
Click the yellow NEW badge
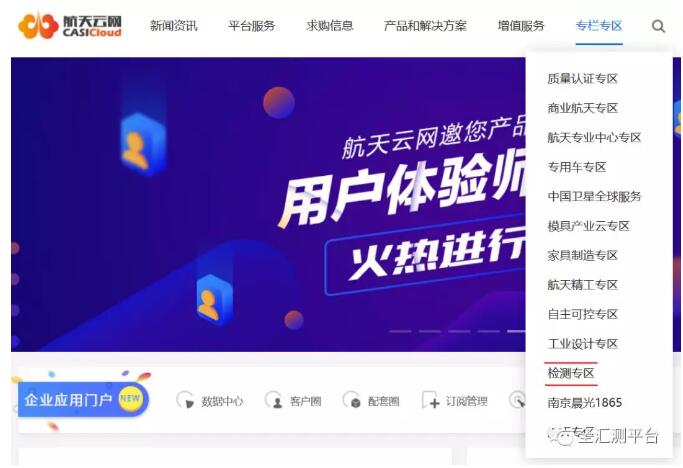coord(130,399)
